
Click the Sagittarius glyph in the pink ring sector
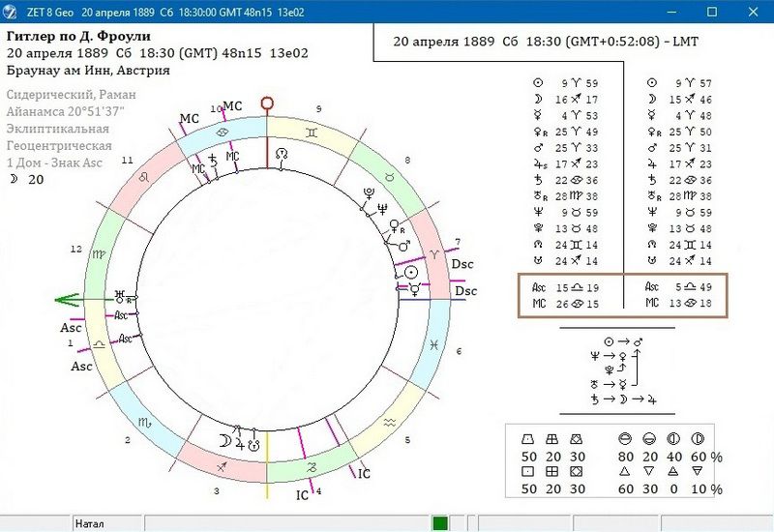coord(223,466)
